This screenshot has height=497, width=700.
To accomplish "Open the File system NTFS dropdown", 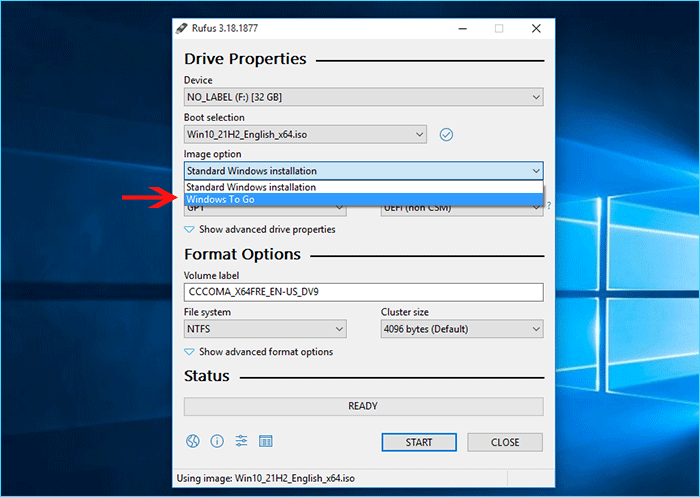I will [x=265, y=329].
